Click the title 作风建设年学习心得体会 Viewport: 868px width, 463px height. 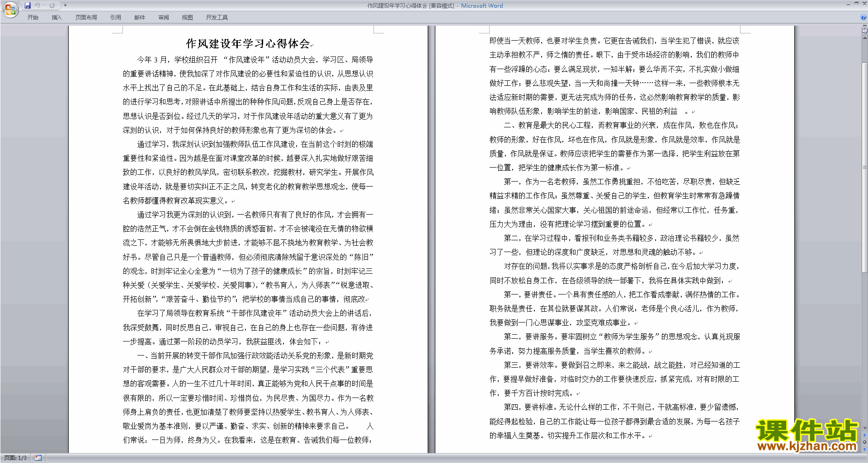tap(248, 44)
